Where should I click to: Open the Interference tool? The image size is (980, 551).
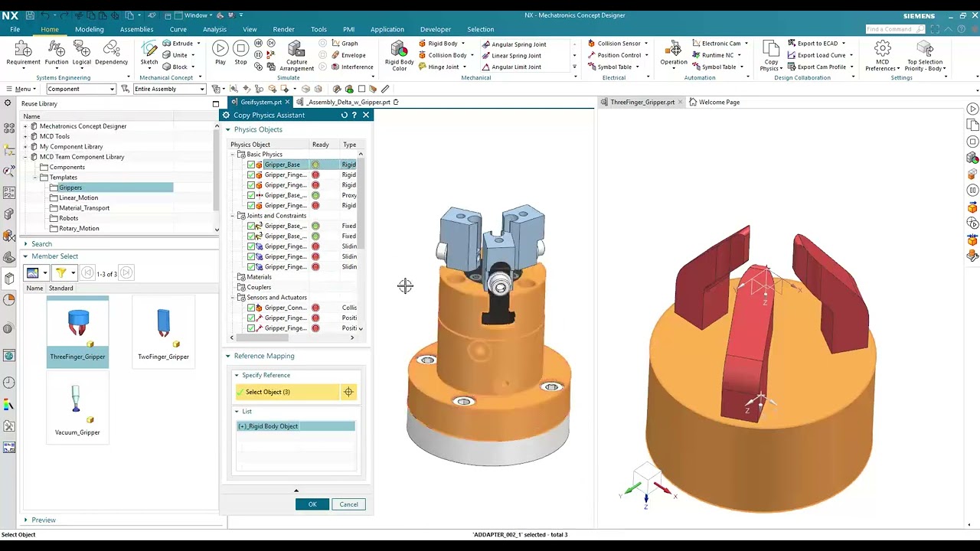click(351, 67)
